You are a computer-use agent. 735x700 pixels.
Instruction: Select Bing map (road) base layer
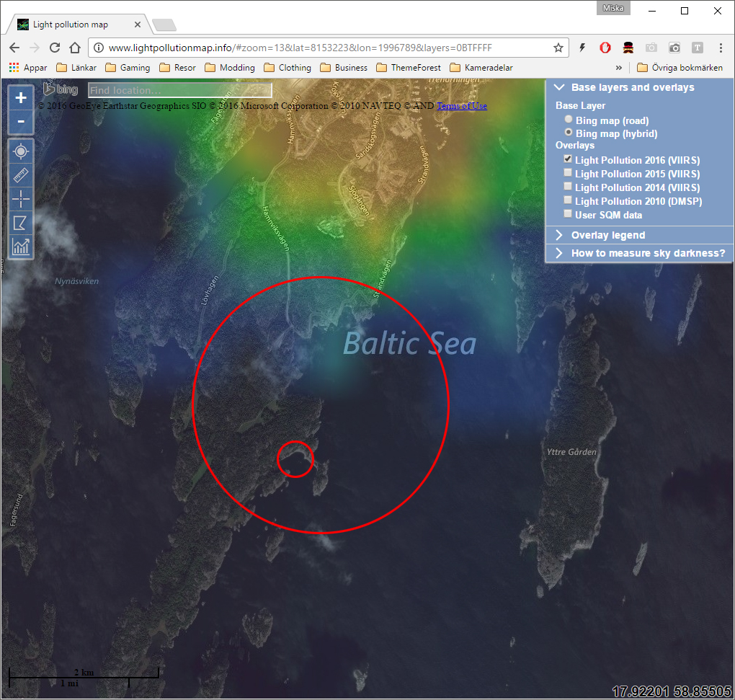tap(569, 120)
